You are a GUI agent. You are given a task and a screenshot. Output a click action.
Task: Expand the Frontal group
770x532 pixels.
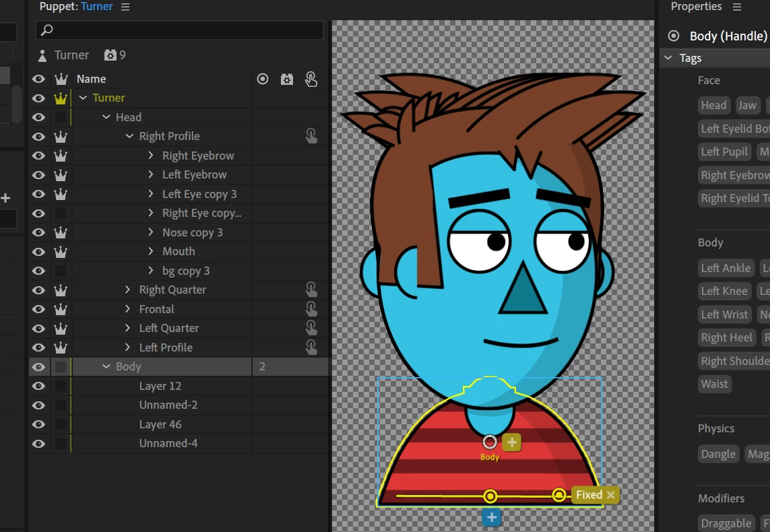pos(128,308)
